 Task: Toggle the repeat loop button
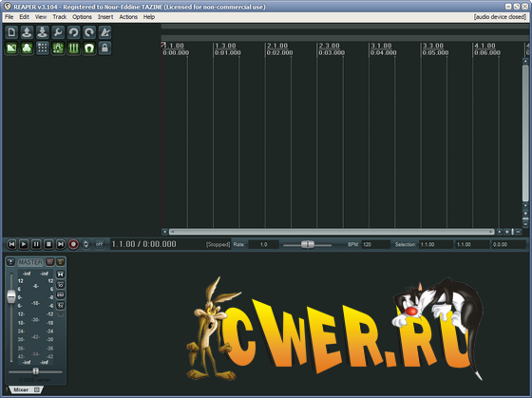pos(85,244)
